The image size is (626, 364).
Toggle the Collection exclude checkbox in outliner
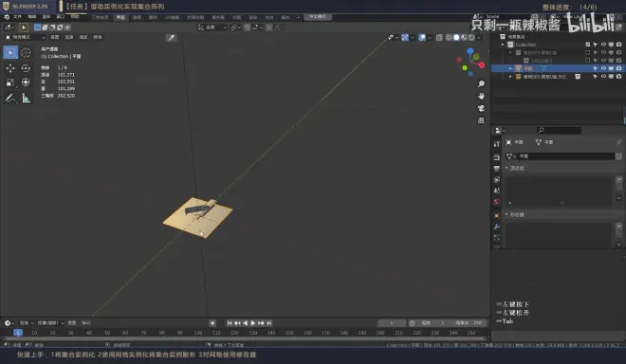coord(588,45)
